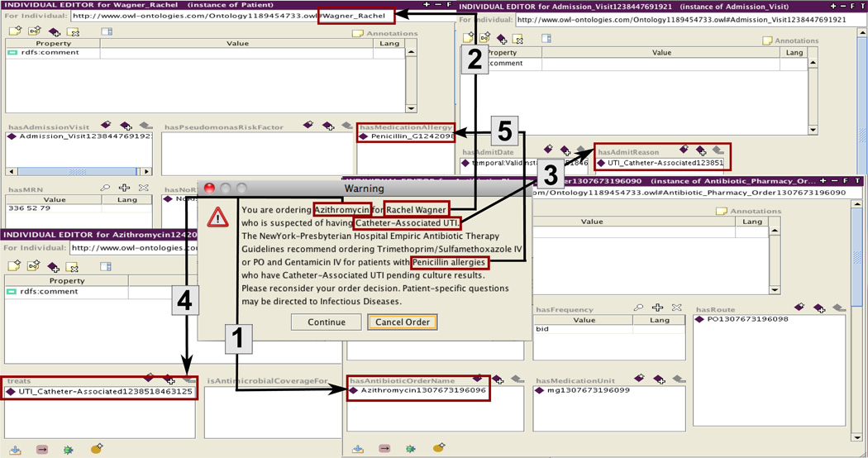Click the red close button on Warning dialog

coord(209,188)
